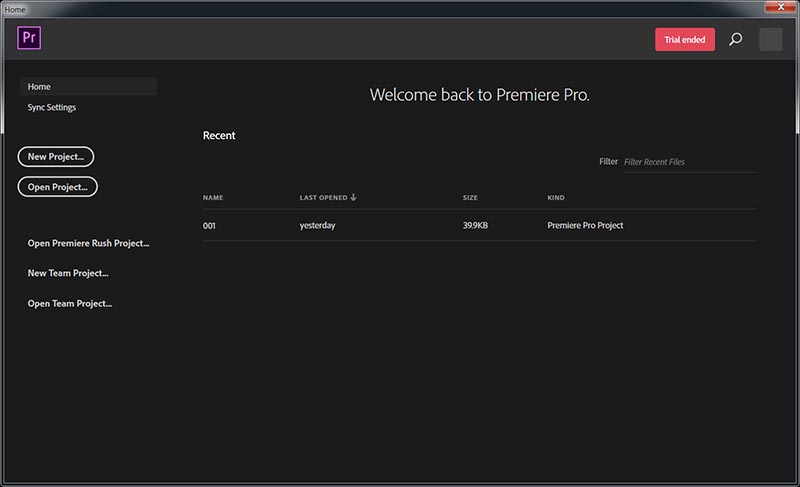Click Open Team Project link
This screenshot has height=487, width=800.
click(70, 303)
